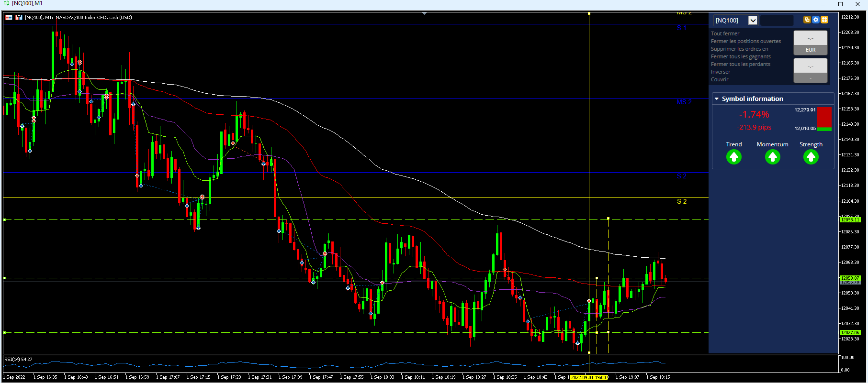Click the 19:00 yellow time marker

coord(589,377)
